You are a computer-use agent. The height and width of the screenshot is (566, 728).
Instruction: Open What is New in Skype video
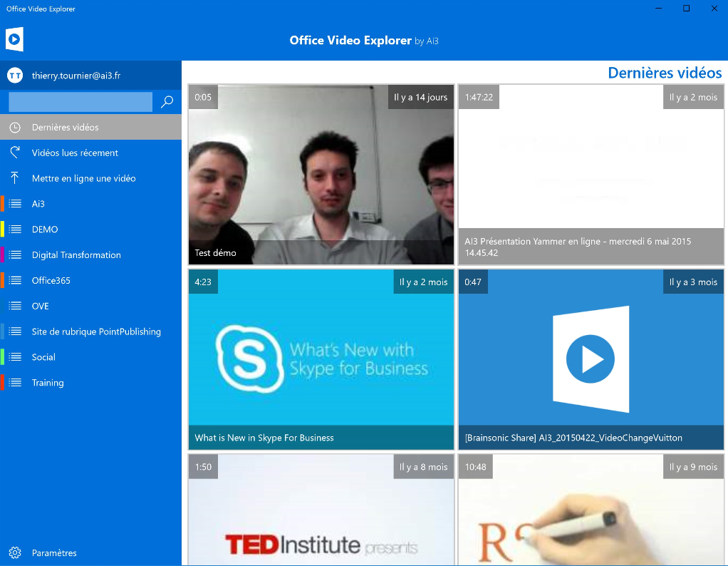(x=321, y=359)
